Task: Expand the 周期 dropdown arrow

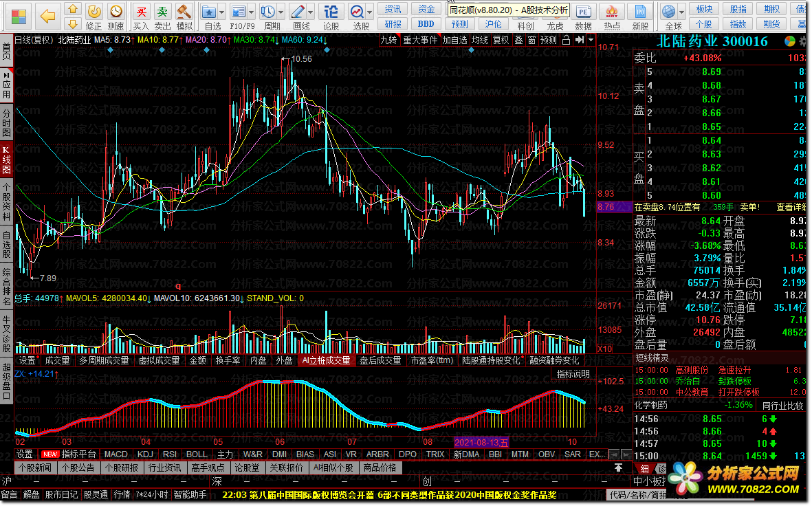Action: (x=281, y=12)
